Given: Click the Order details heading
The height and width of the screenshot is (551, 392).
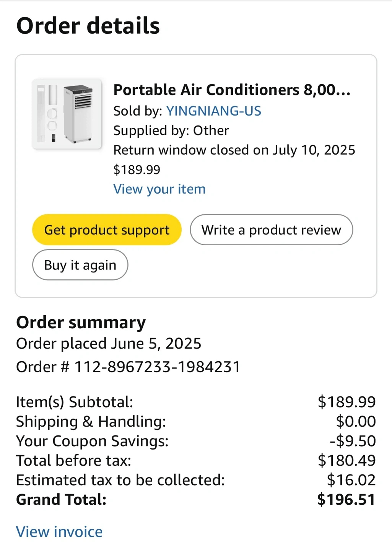Looking at the screenshot, I should tap(88, 26).
